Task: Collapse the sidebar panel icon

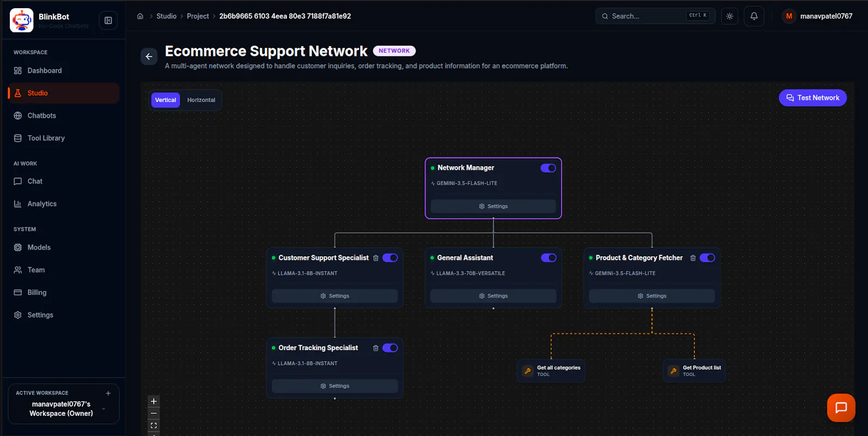Action: 108,21
